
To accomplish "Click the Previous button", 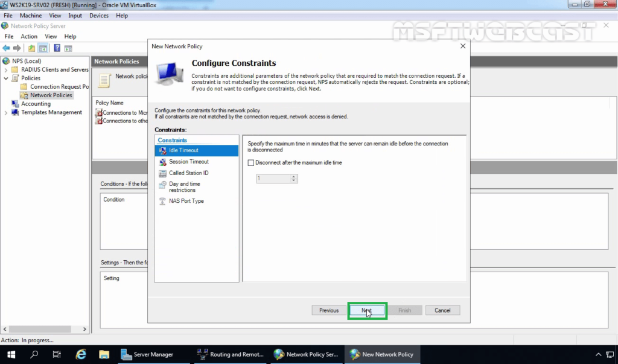I will pos(329,311).
